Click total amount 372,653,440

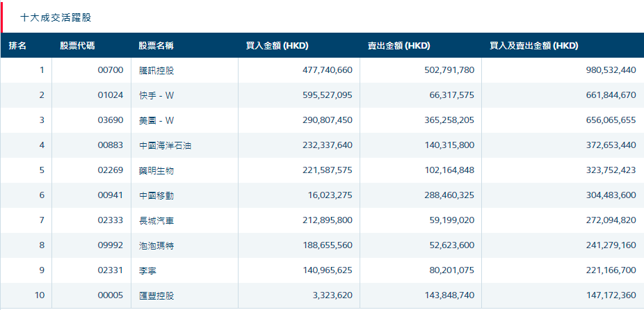click(x=611, y=145)
